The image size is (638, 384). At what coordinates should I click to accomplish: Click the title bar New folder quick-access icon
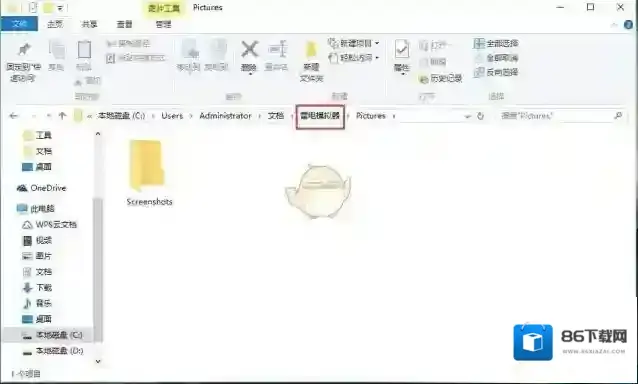[48, 7]
